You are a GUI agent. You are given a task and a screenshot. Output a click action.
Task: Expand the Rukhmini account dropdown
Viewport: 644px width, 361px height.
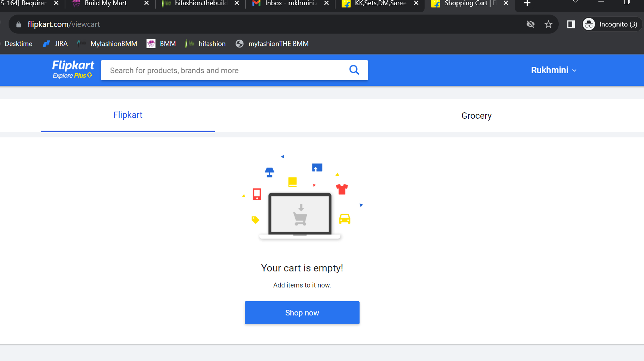(x=554, y=70)
